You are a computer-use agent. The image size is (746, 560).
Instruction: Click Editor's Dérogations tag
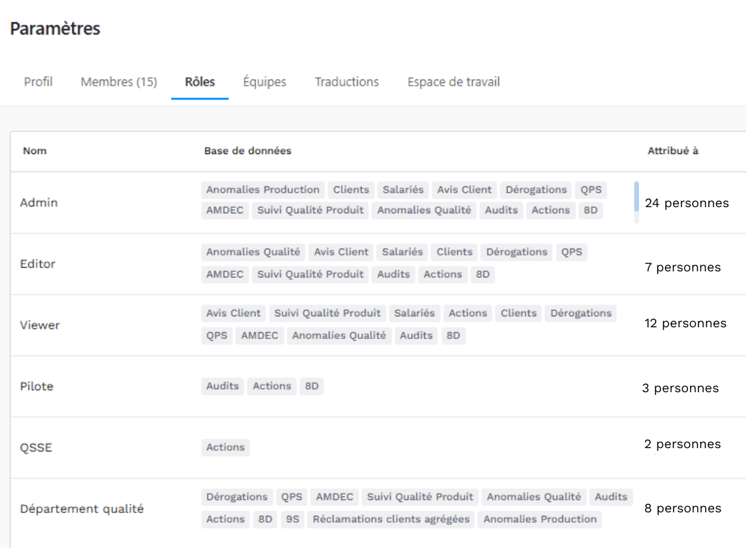tap(517, 252)
